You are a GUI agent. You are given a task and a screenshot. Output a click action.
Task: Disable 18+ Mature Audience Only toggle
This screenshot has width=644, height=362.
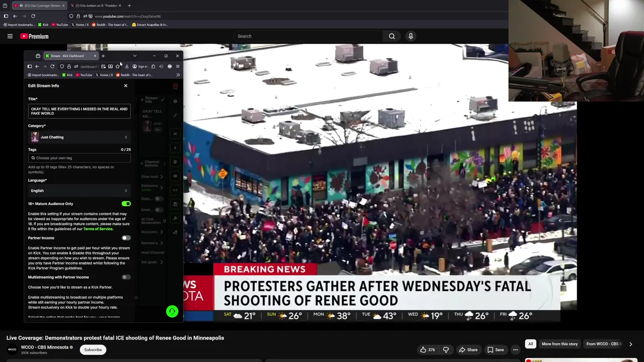pos(126,204)
